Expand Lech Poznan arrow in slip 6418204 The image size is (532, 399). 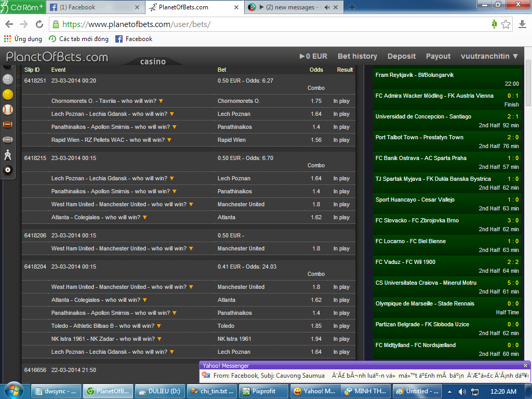(x=171, y=352)
